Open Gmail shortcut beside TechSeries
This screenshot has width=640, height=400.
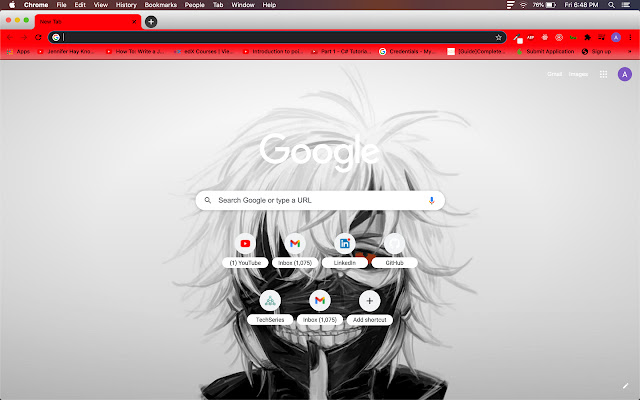320,307
